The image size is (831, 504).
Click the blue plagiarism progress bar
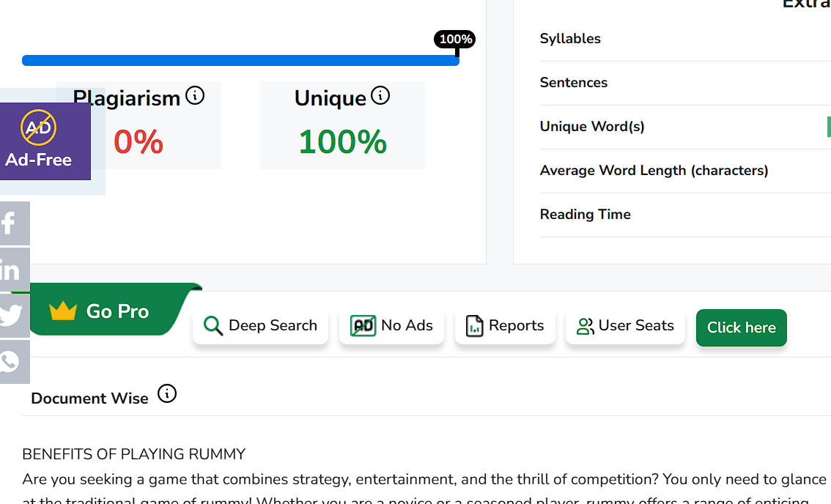point(240,60)
